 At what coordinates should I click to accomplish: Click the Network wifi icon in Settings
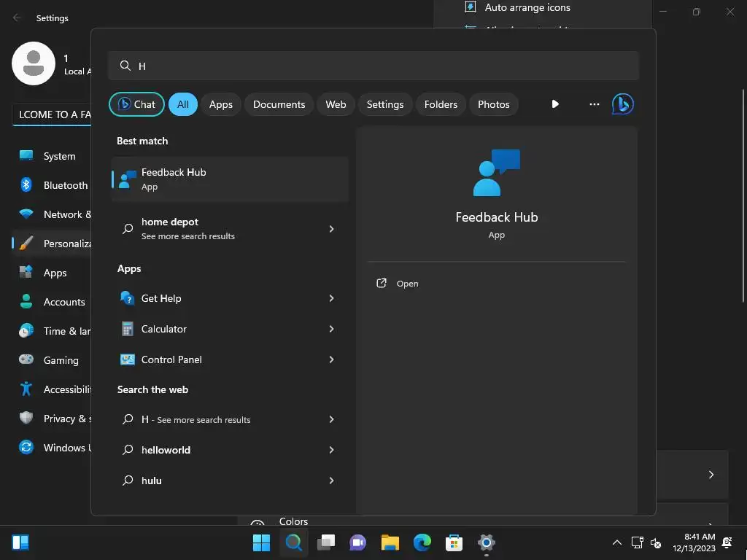click(26, 214)
